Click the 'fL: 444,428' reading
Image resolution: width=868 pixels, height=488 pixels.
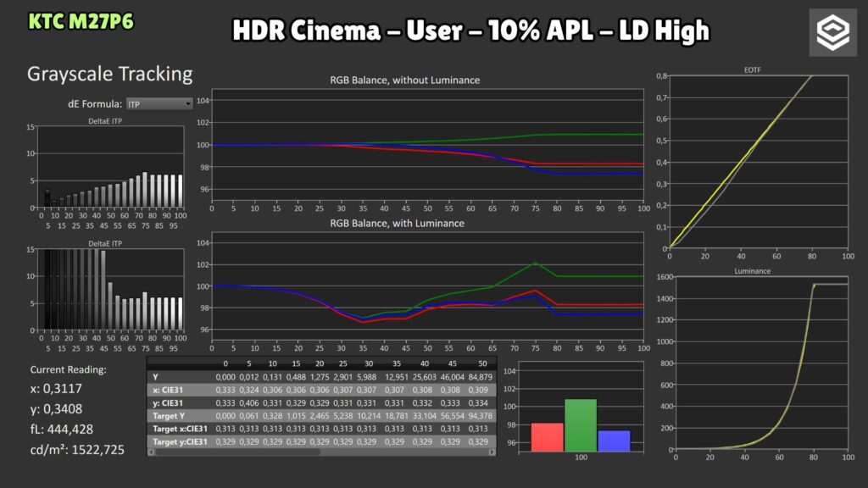click(61, 430)
